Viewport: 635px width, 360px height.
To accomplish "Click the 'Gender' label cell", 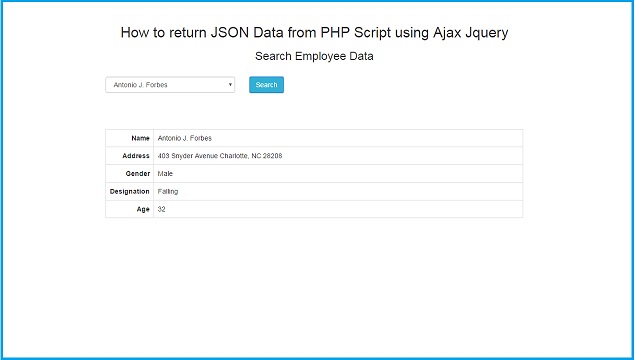I will tap(130, 174).
